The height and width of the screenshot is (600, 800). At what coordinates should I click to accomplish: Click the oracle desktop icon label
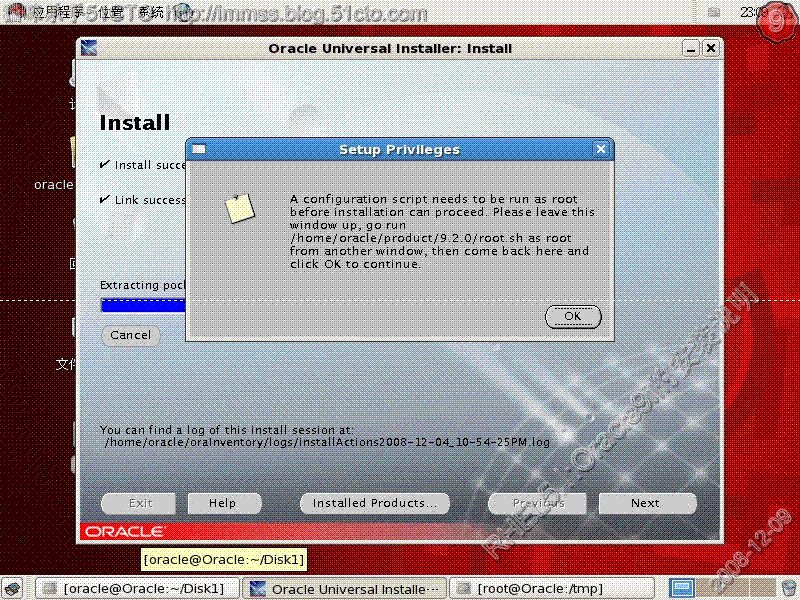(54, 185)
